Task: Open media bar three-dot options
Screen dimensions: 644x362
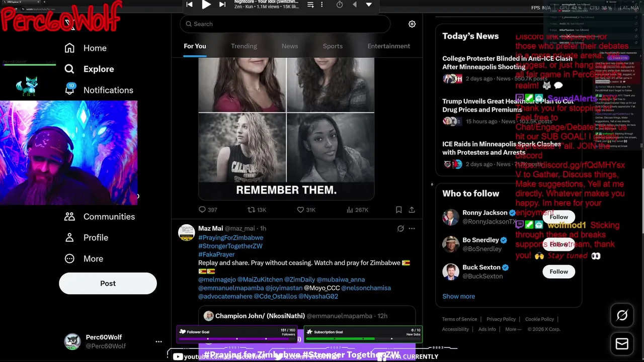Action: tap(322, 5)
